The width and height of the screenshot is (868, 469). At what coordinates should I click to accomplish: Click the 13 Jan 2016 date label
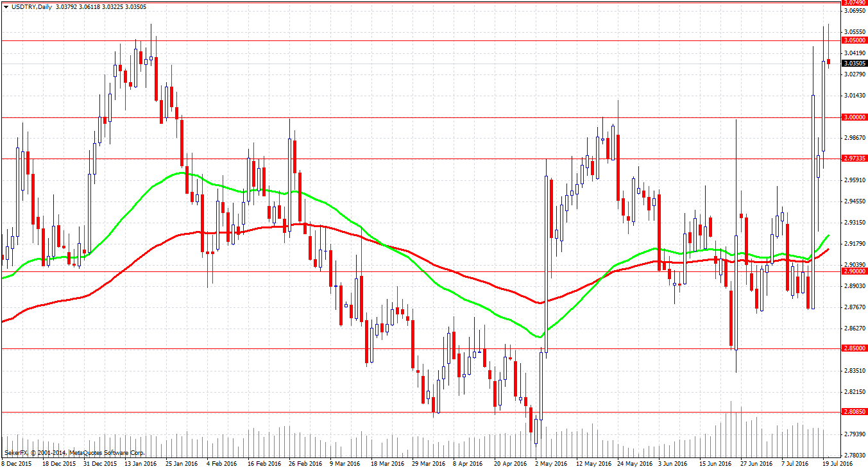(140, 463)
